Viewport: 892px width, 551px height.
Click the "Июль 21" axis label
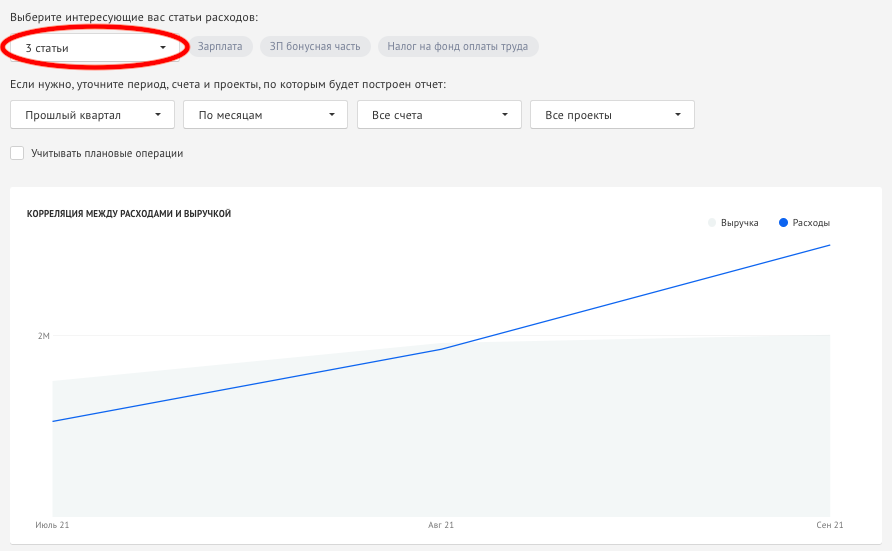pyautogui.click(x=52, y=525)
